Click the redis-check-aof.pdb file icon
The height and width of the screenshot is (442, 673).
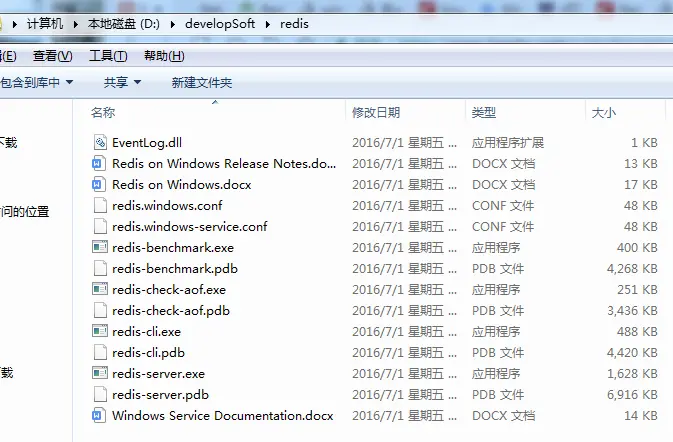click(100, 311)
